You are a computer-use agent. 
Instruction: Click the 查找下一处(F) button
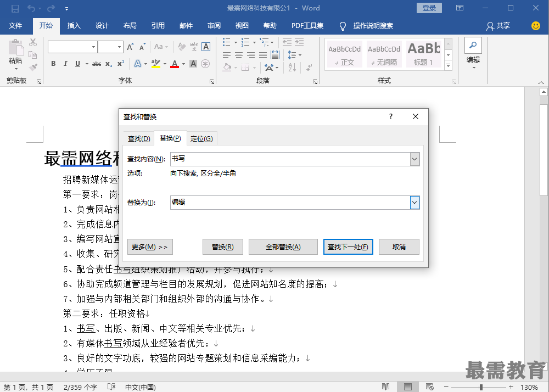coord(348,247)
